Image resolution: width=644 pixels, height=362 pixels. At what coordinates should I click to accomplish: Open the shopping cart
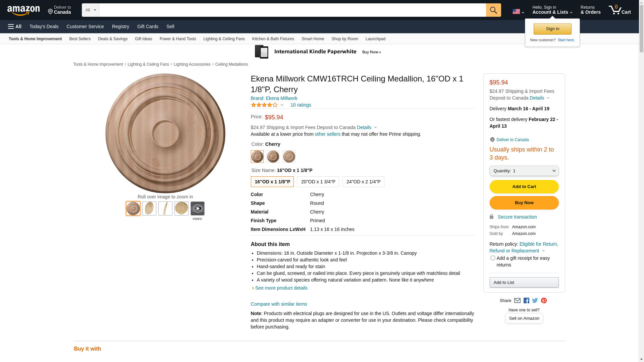(x=620, y=10)
